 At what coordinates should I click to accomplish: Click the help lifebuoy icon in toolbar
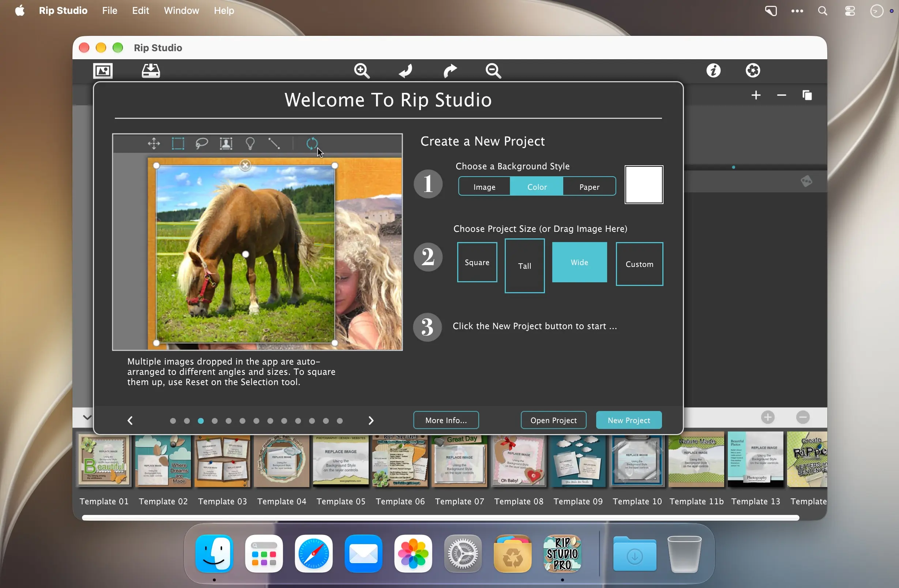click(x=753, y=71)
